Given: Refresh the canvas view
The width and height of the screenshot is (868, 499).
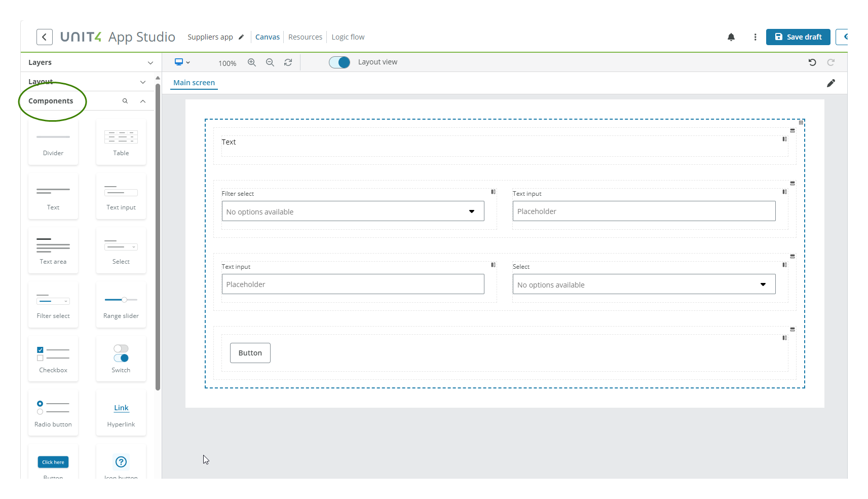Looking at the screenshot, I should (288, 62).
